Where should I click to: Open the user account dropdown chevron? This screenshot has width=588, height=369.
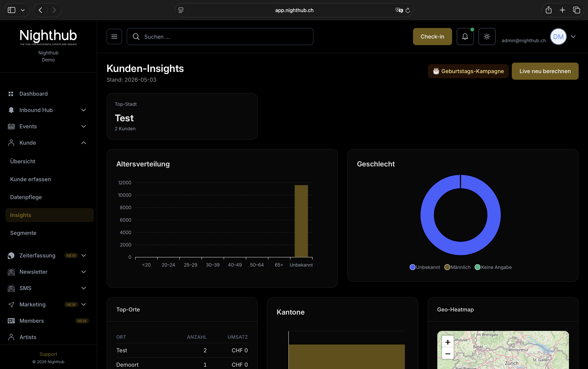point(573,37)
